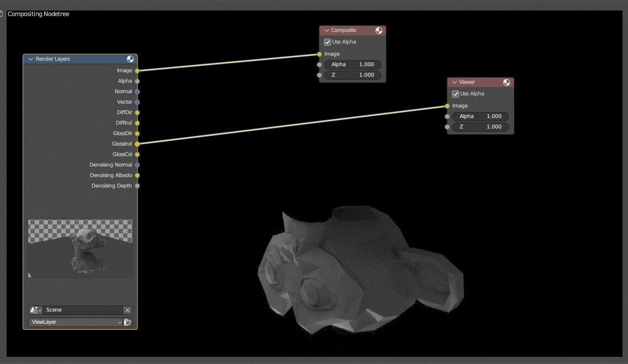Click the Image output socket on Render Layers
The width and height of the screenshot is (628, 364).
(x=137, y=71)
